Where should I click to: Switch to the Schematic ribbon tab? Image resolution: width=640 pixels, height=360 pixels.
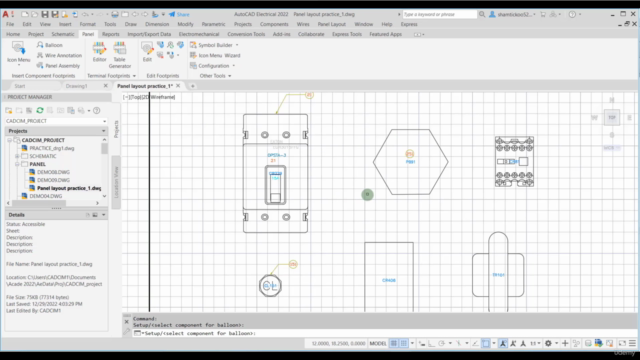click(63, 34)
